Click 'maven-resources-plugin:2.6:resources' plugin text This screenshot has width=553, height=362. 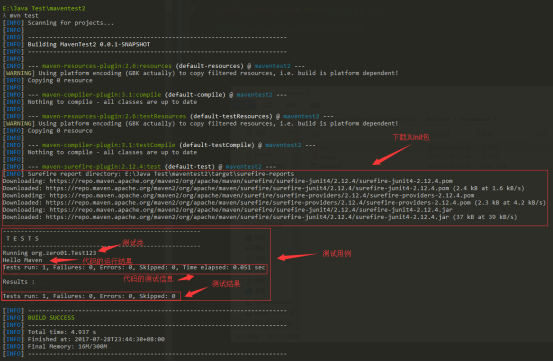107,66
